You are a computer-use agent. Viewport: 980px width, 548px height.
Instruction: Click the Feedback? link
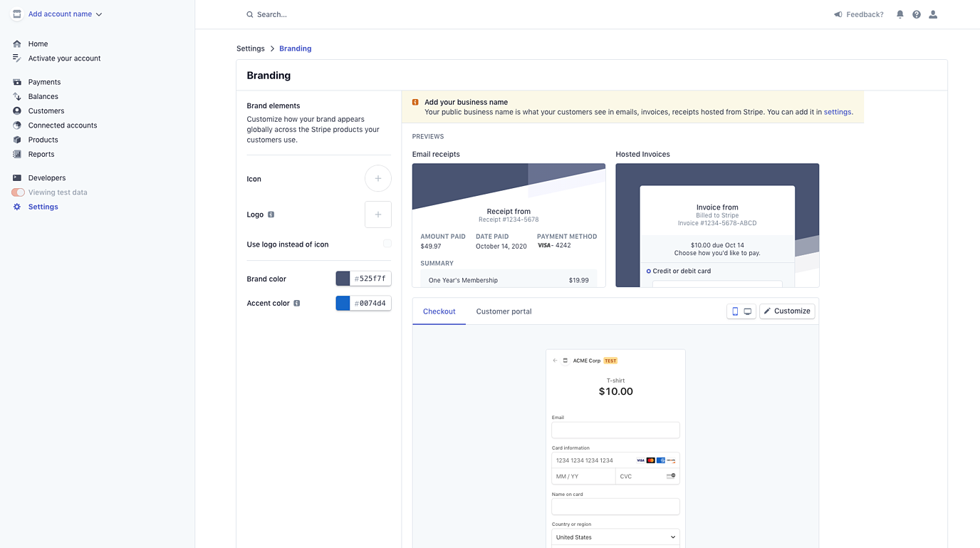point(865,14)
